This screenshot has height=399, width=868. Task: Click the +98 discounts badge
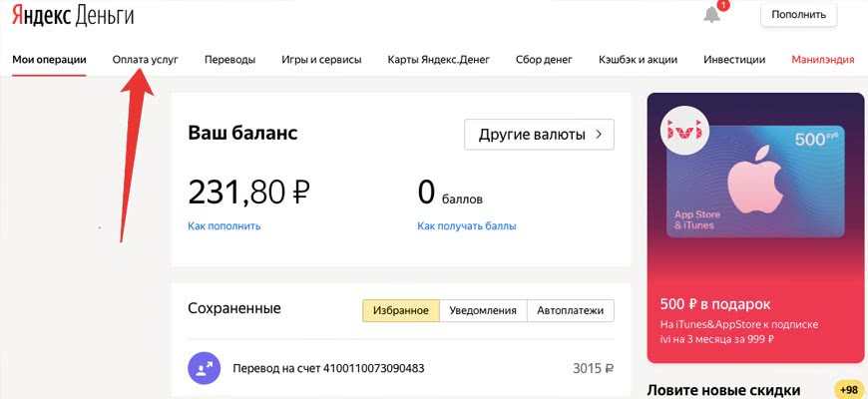pos(849,389)
